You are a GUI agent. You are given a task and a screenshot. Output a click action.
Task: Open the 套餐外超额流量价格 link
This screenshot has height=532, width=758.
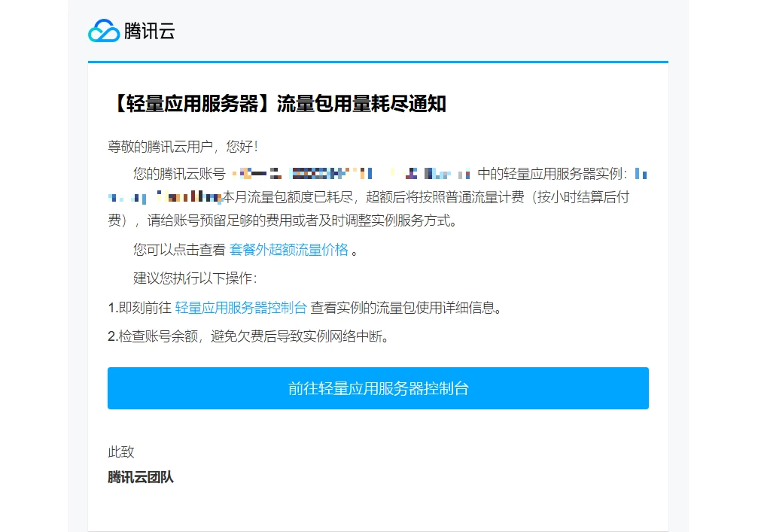coord(288,250)
